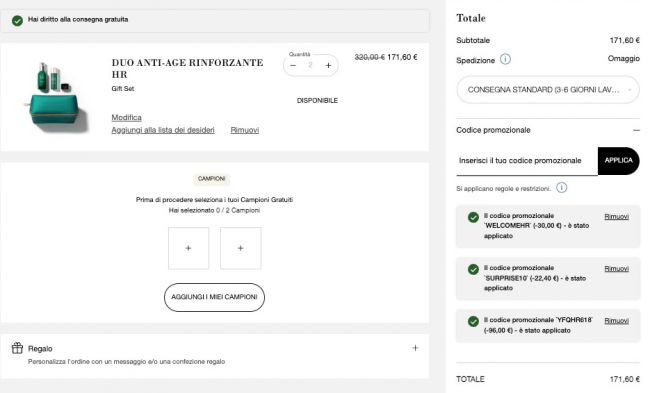Open the Consegna Standard delivery dropdown
This screenshot has height=393, width=650.
(x=548, y=90)
